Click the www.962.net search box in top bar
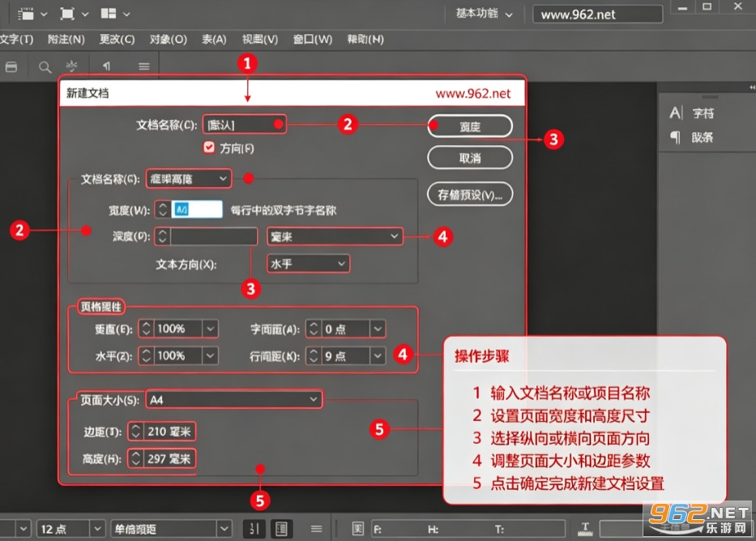 (597, 15)
